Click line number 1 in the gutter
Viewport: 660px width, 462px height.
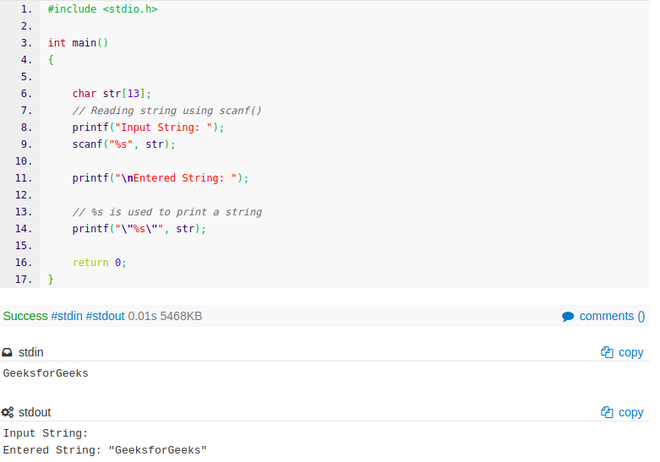point(25,9)
